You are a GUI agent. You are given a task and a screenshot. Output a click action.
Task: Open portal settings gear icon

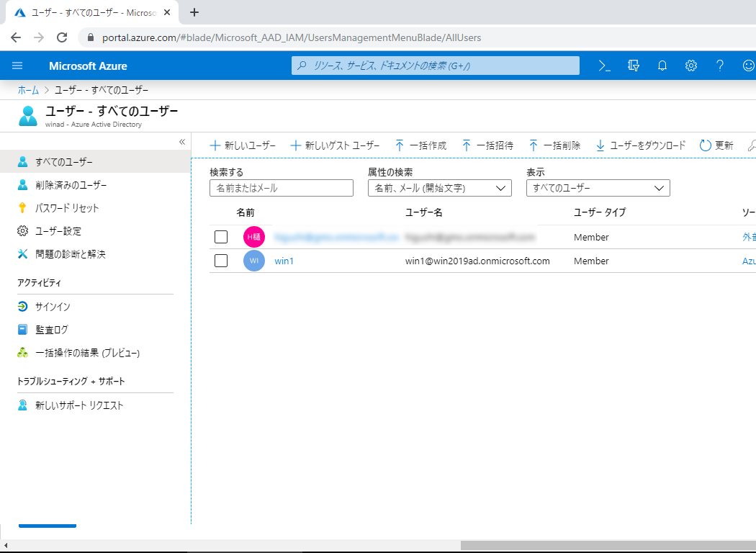pos(691,66)
